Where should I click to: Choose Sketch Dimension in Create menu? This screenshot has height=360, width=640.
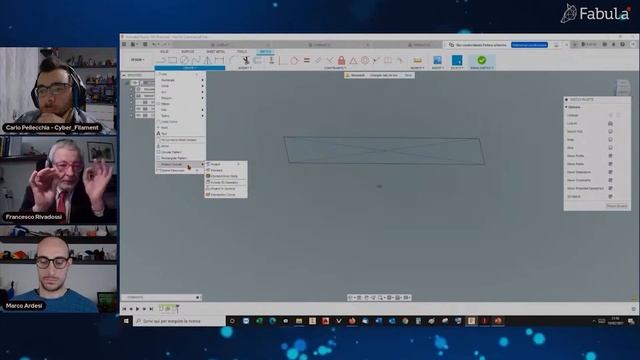[x=180, y=170]
